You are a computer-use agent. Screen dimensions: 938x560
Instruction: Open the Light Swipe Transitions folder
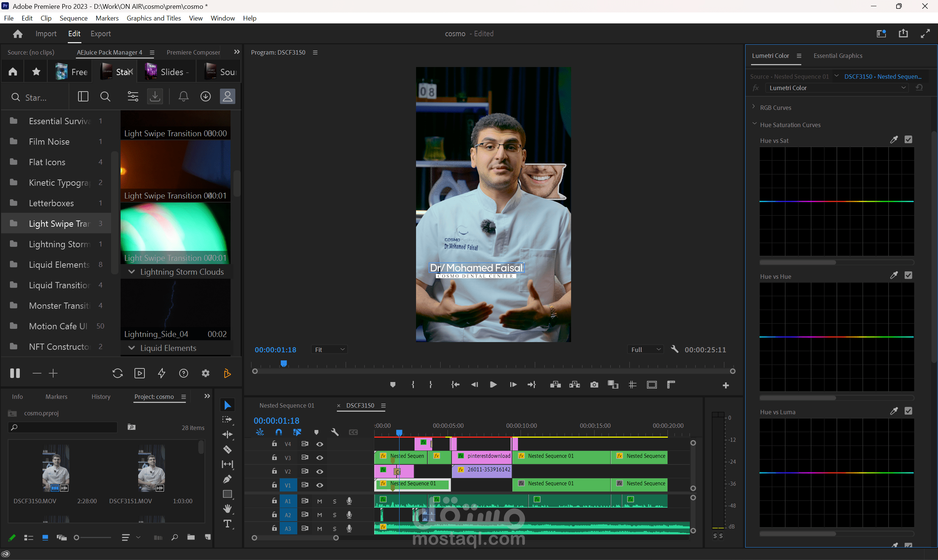point(59,223)
